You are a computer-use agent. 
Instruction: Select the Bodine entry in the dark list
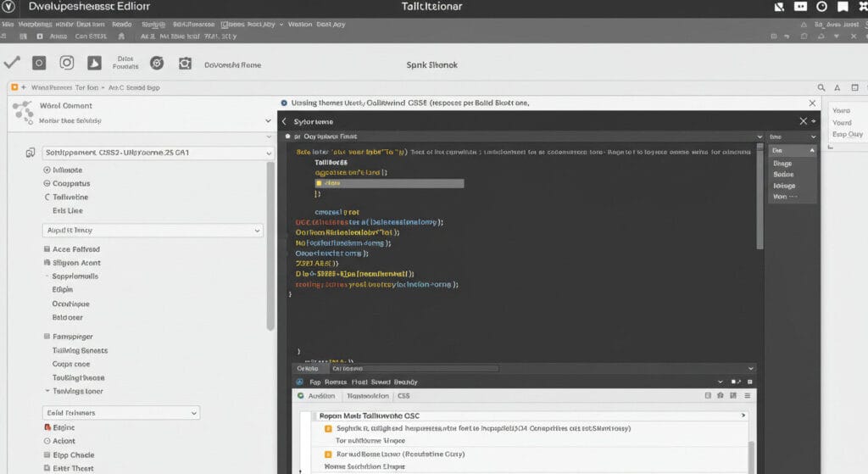tap(783, 174)
